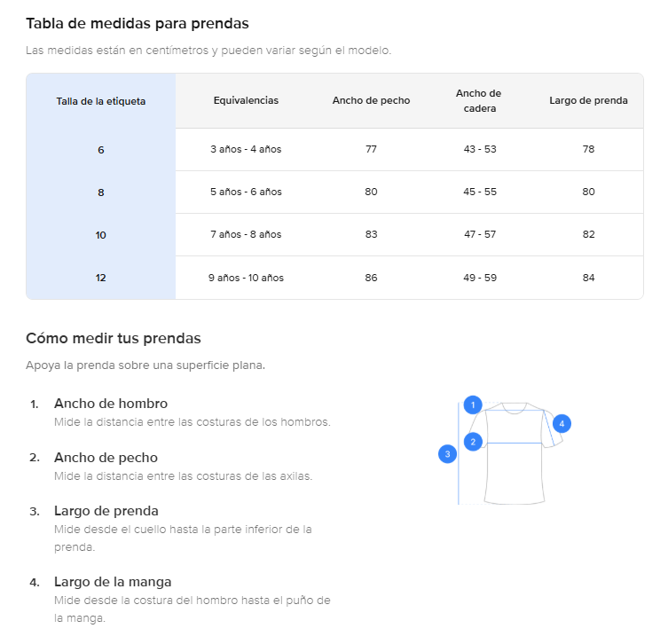Click the blue marker number 2 on shirt diagram
Viewport: 668px width, 644px height.
tap(473, 442)
